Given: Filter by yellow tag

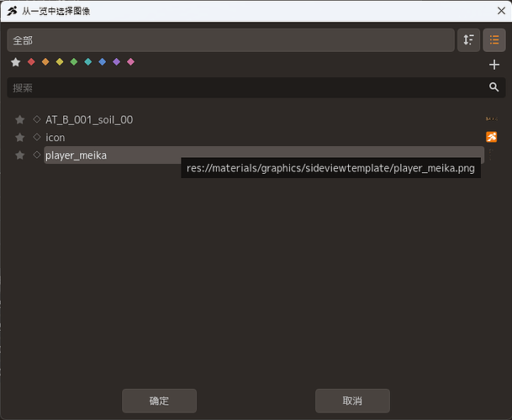Looking at the screenshot, I should coord(60,61).
